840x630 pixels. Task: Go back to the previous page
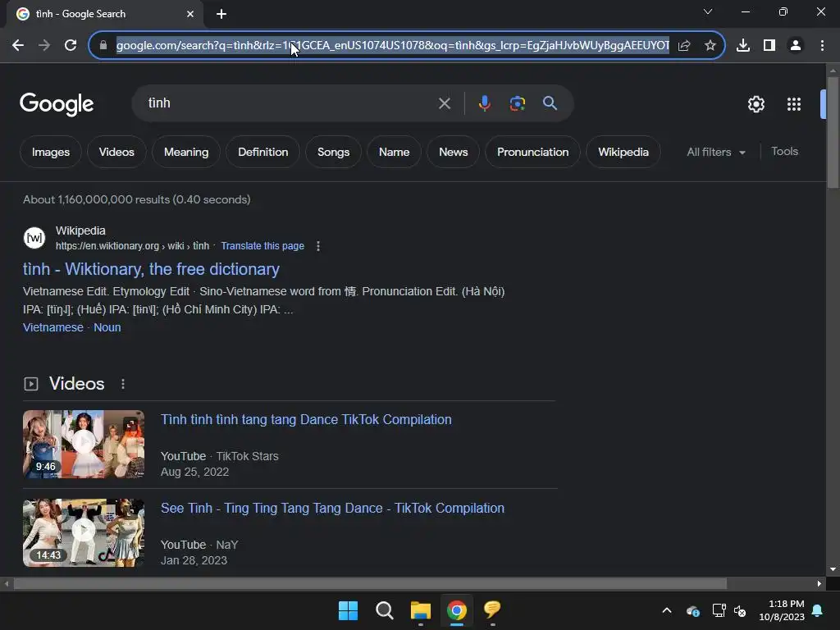[x=18, y=46]
